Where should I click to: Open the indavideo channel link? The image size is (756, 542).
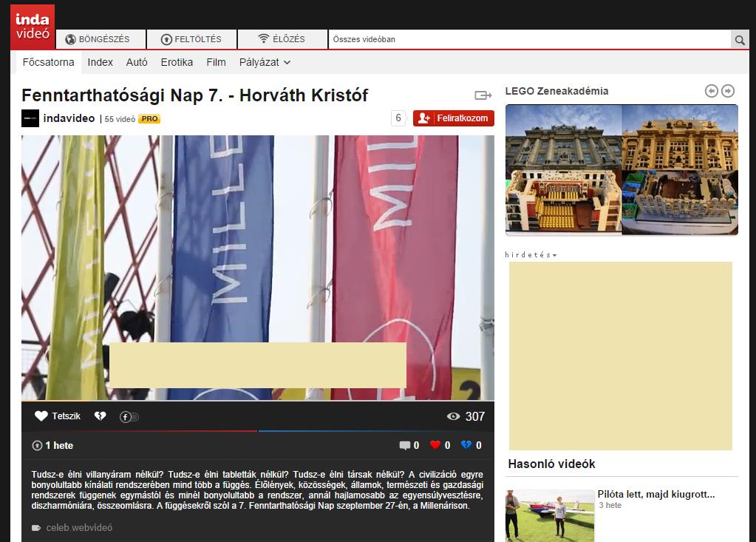[x=69, y=118]
